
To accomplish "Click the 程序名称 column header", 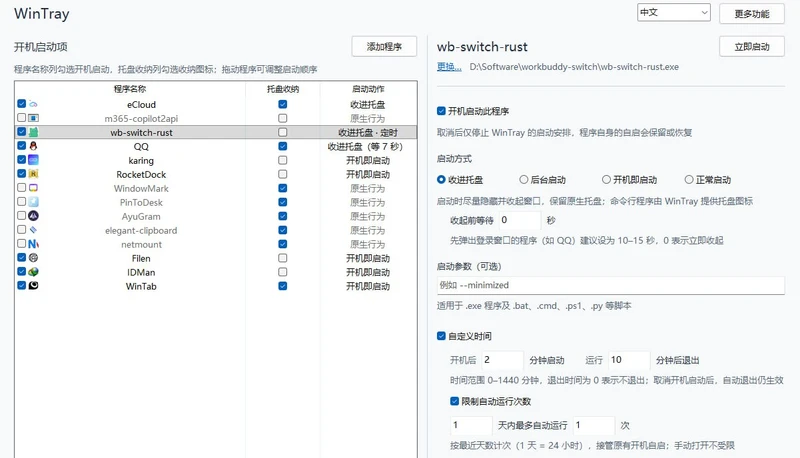I will point(130,89).
